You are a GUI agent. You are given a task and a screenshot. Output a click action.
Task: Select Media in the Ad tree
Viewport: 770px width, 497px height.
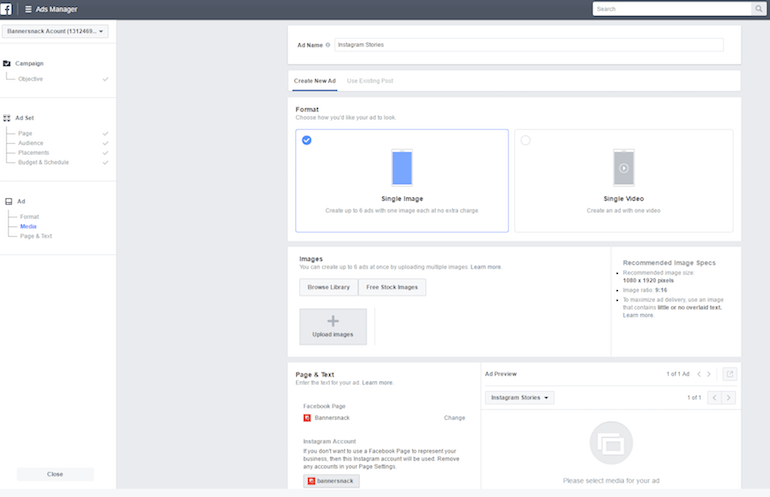(x=28, y=226)
